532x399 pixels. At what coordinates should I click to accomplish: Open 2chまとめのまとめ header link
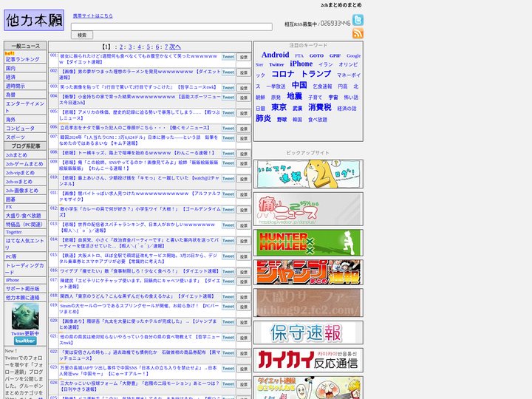(x=341, y=5)
